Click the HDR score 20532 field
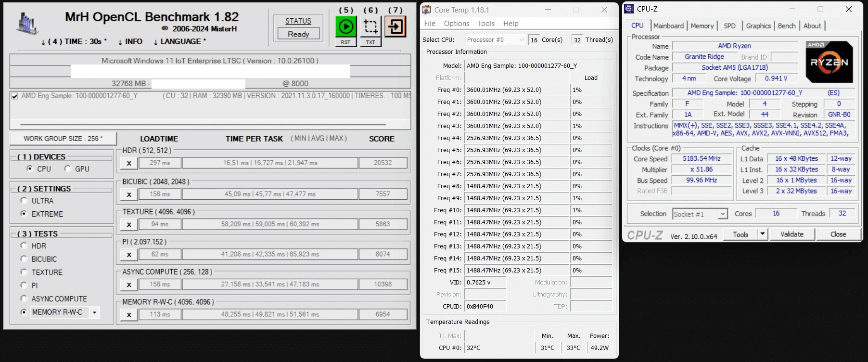This screenshot has width=868, height=362. 383,163
